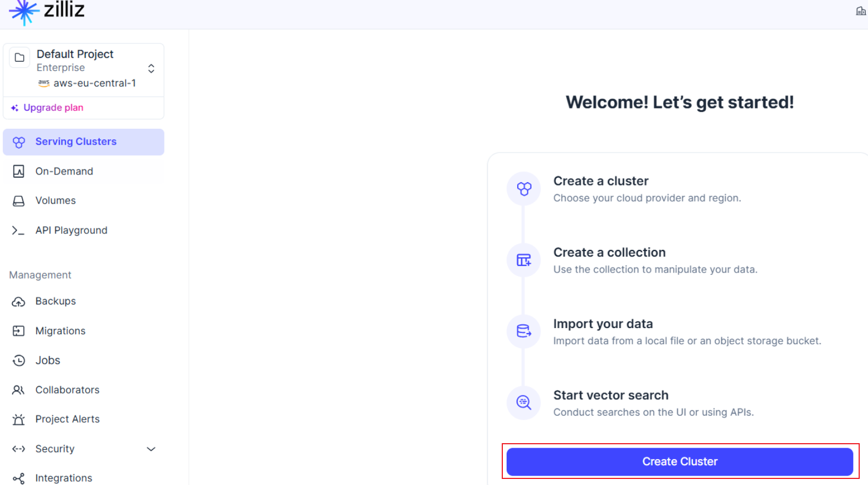Click the Import your data database icon
868x485 pixels.
tap(524, 331)
